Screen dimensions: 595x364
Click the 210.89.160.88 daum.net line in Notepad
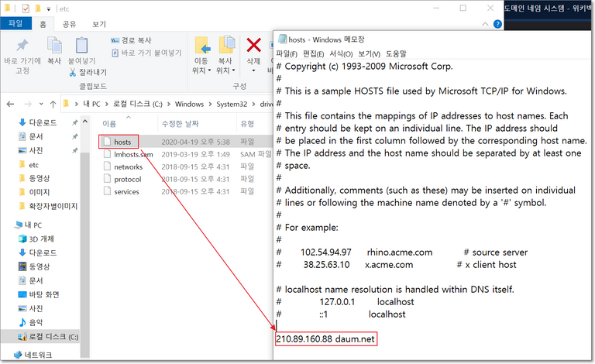[x=325, y=339]
